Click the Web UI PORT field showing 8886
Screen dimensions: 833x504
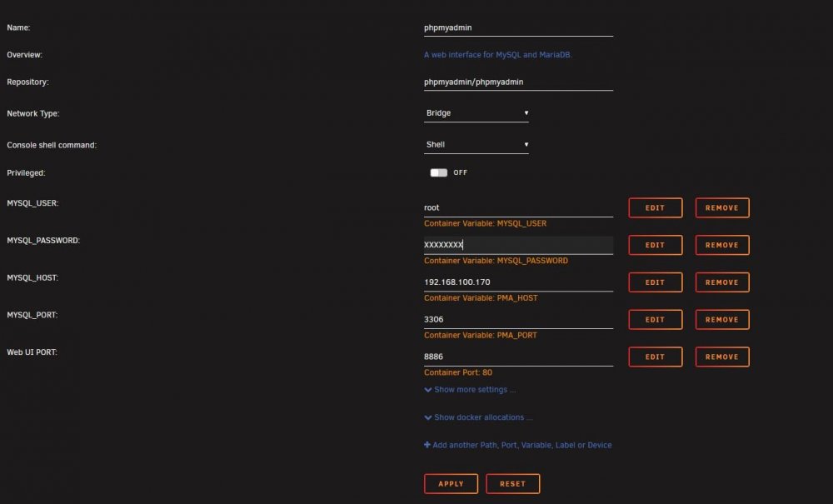(x=518, y=357)
